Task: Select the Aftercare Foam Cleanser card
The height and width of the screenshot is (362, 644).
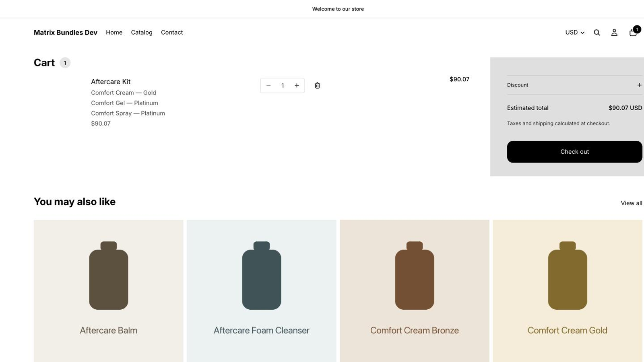Action: pos(261,291)
